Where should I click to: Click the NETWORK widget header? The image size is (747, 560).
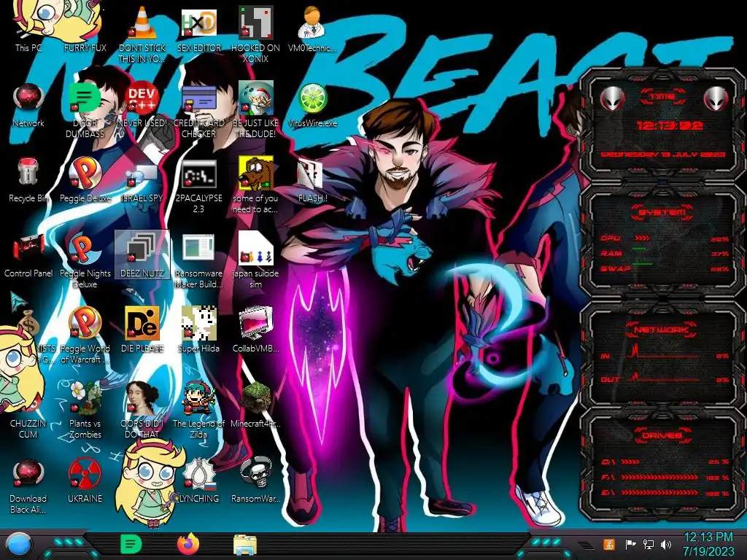(662, 330)
